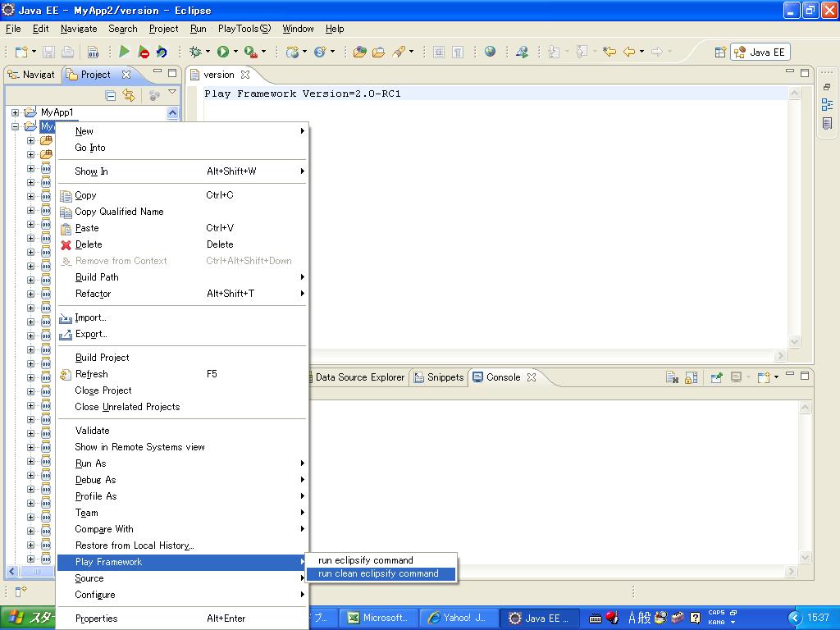Click the Java EE perspective button
This screenshot has width=840, height=630.
tap(760, 52)
